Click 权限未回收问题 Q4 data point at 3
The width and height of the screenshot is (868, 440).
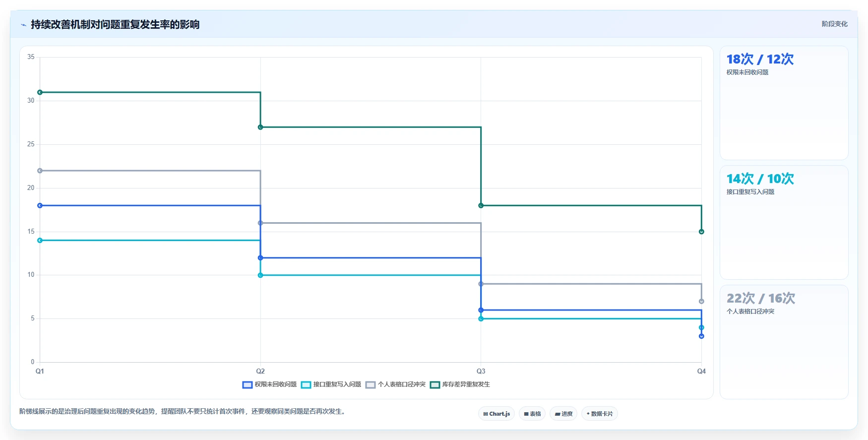pos(701,336)
